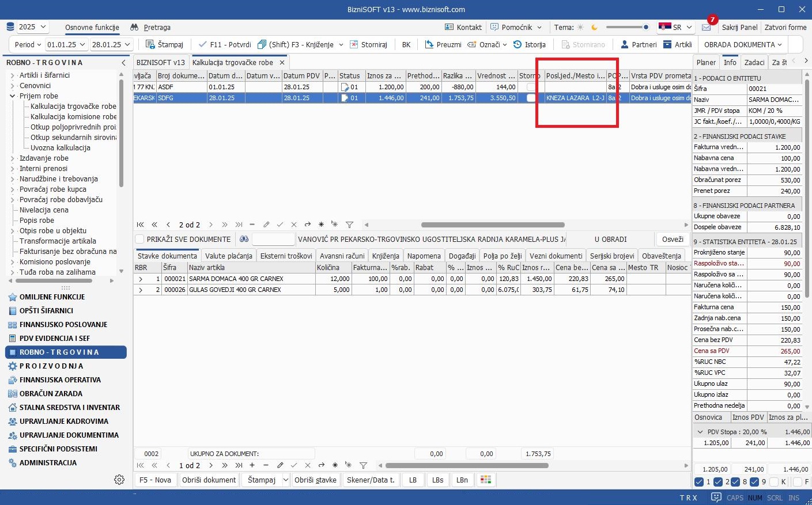Screen dimensions: 812x505
Task: Click the colored grid icon in bottom bar
Action: [486, 480]
